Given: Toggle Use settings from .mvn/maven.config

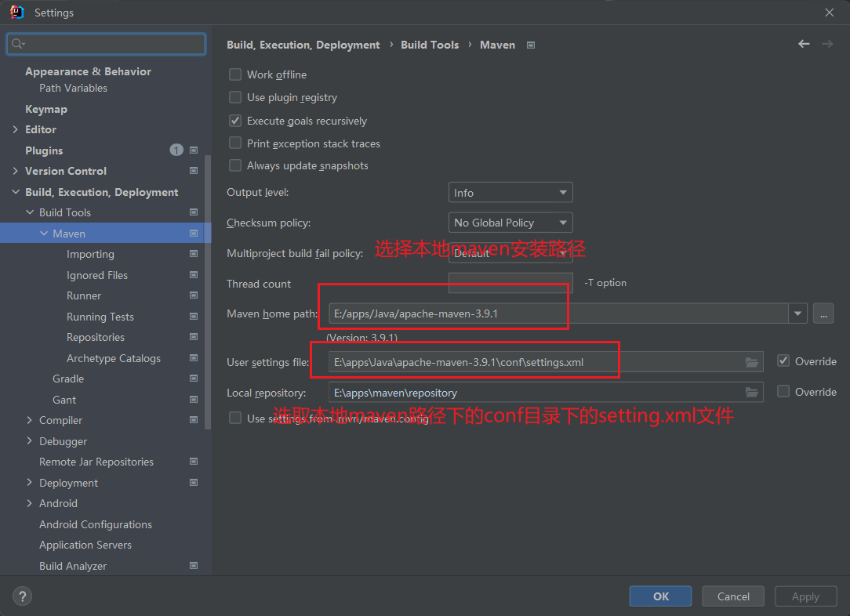Looking at the screenshot, I should coord(235,418).
